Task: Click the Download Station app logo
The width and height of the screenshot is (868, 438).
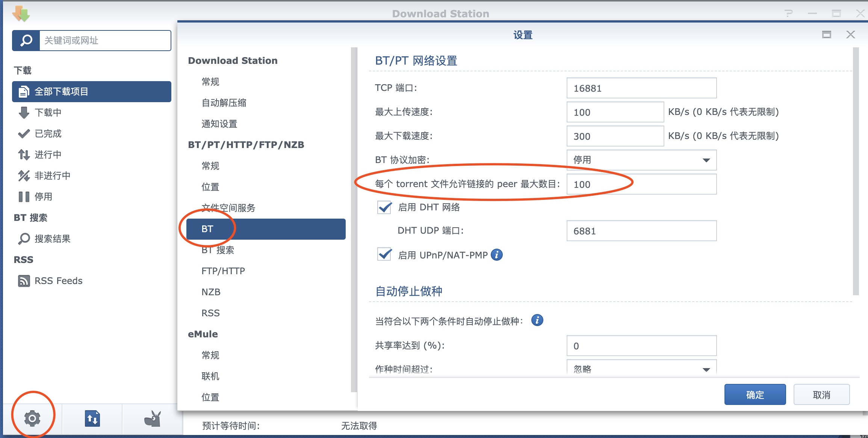Action: [21, 14]
